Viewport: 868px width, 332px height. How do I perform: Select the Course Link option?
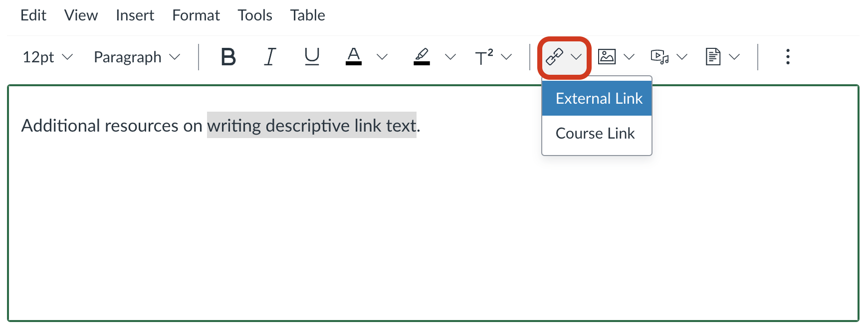595,133
